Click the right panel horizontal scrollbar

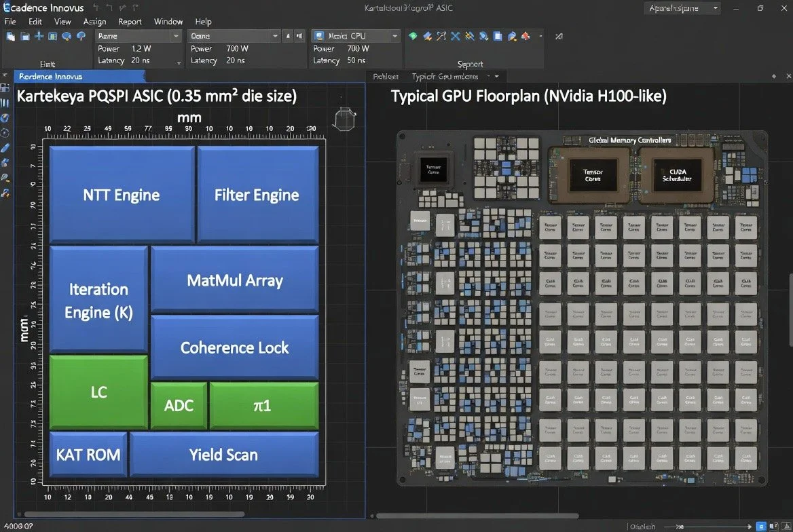(478, 516)
